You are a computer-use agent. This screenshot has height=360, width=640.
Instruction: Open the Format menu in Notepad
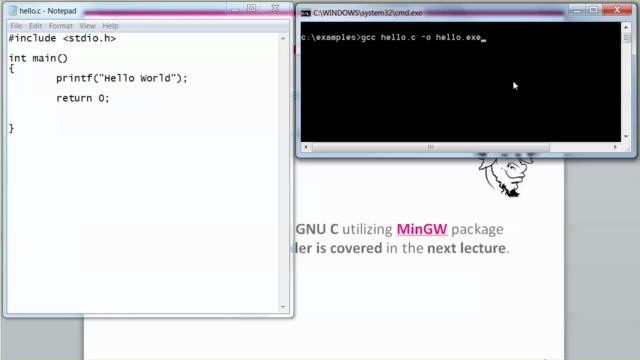60,26
